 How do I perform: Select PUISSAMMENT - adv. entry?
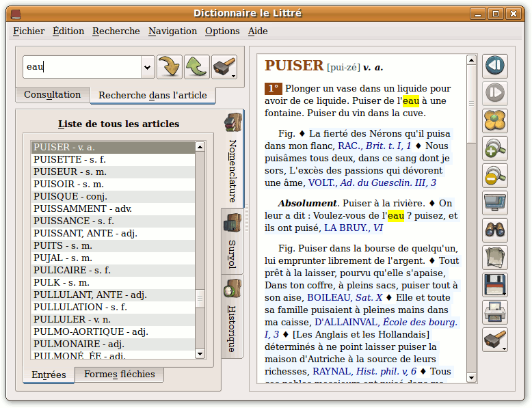(113, 208)
